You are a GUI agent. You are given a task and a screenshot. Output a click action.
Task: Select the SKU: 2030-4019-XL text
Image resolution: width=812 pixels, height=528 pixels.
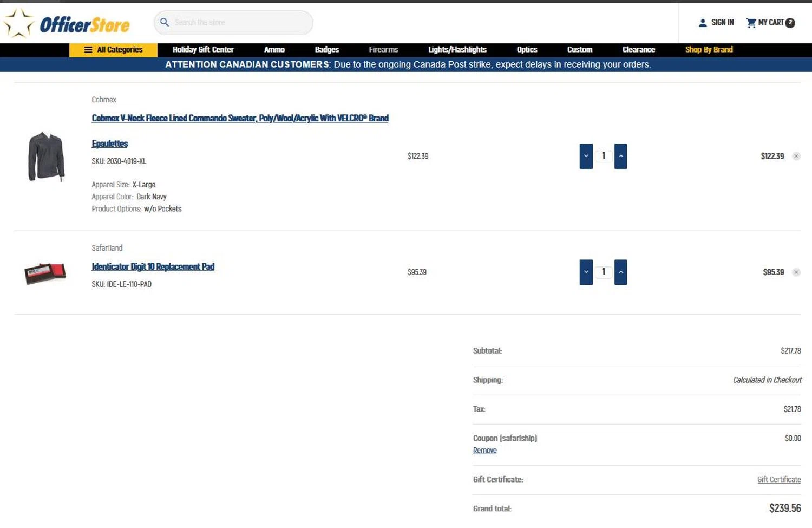pos(119,161)
